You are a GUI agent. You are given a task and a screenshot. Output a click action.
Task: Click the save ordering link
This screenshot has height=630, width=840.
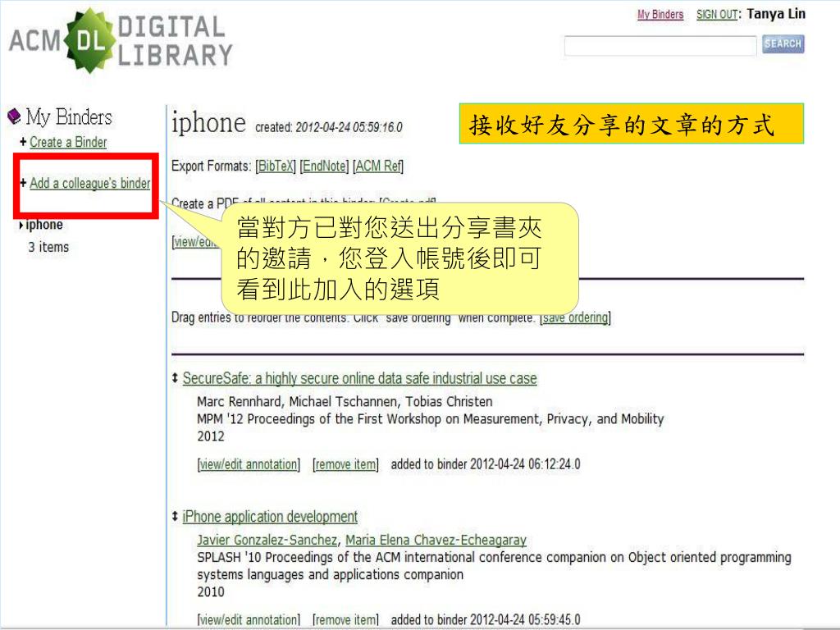click(x=575, y=317)
